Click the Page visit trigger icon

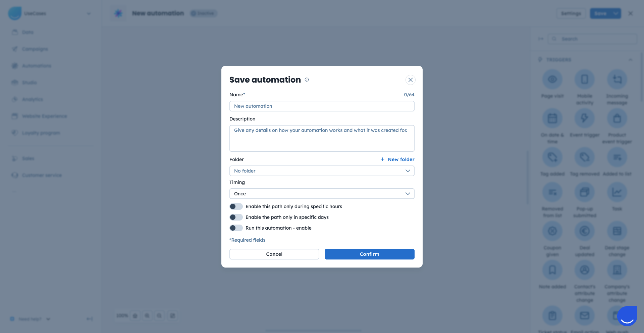pos(552,80)
